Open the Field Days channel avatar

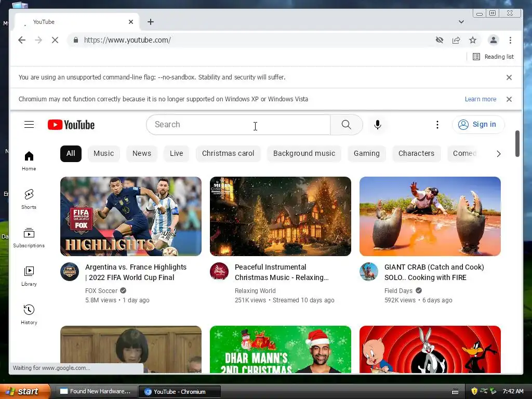coord(369,272)
